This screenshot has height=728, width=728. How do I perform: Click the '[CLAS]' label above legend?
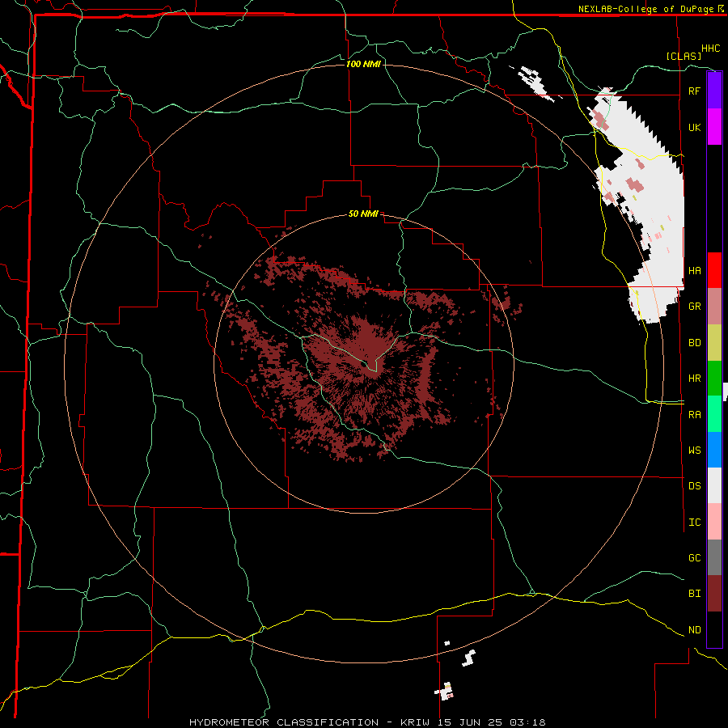(684, 56)
